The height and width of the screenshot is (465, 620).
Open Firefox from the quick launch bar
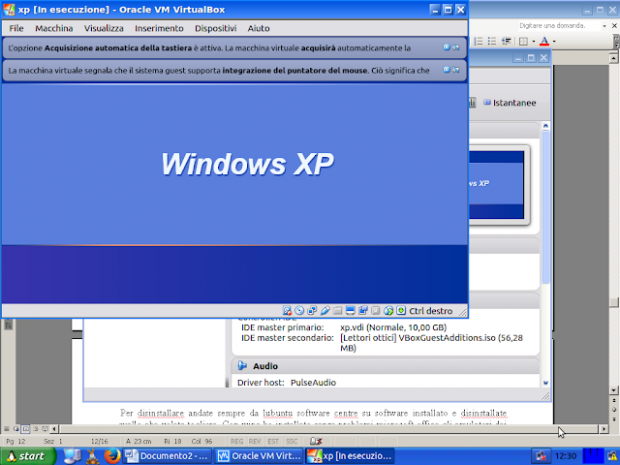pyautogui.click(x=111, y=456)
